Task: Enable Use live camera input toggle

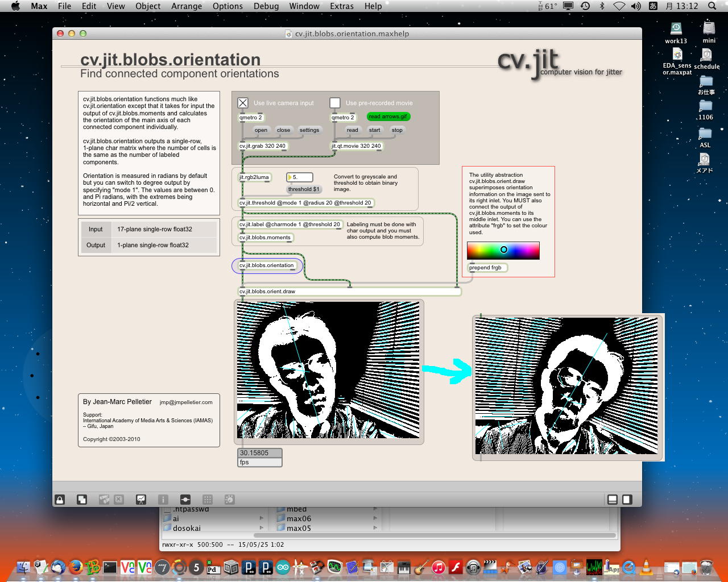Action: coord(243,103)
